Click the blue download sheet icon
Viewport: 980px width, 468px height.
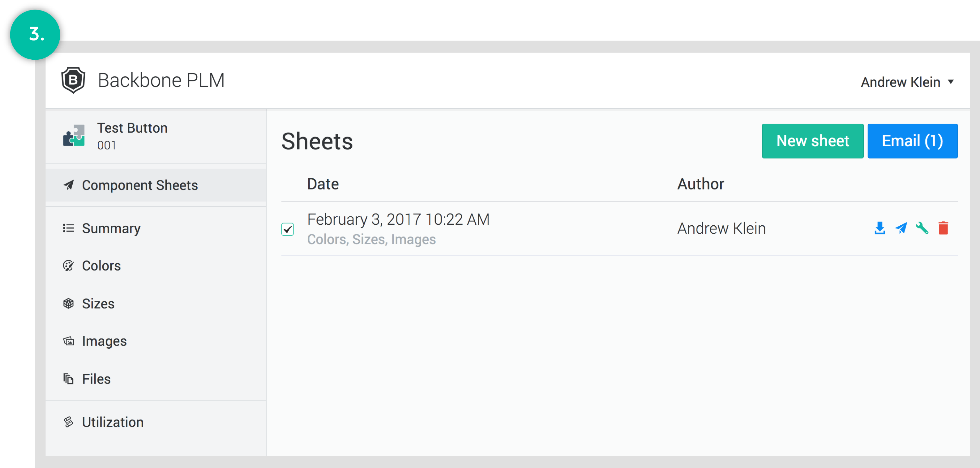879,228
